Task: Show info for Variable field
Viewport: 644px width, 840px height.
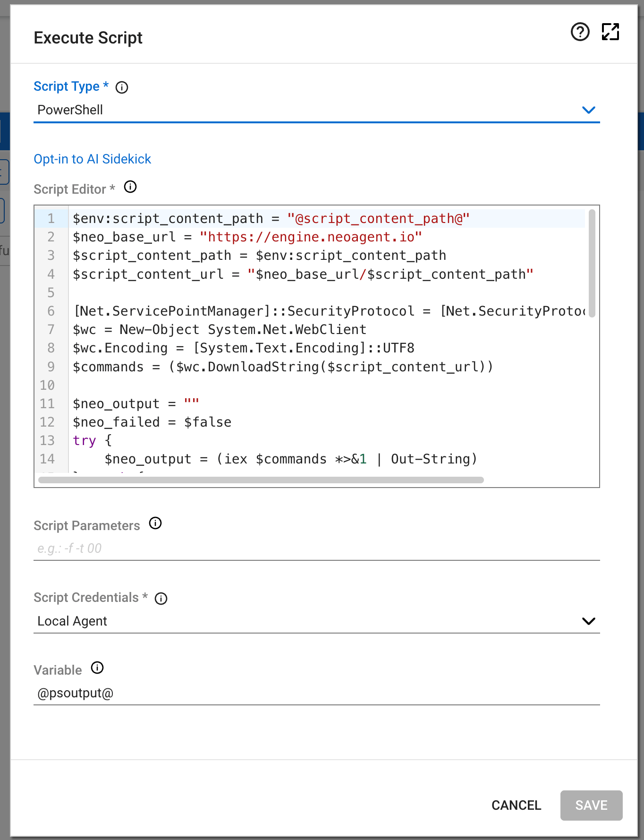Action: click(x=97, y=668)
